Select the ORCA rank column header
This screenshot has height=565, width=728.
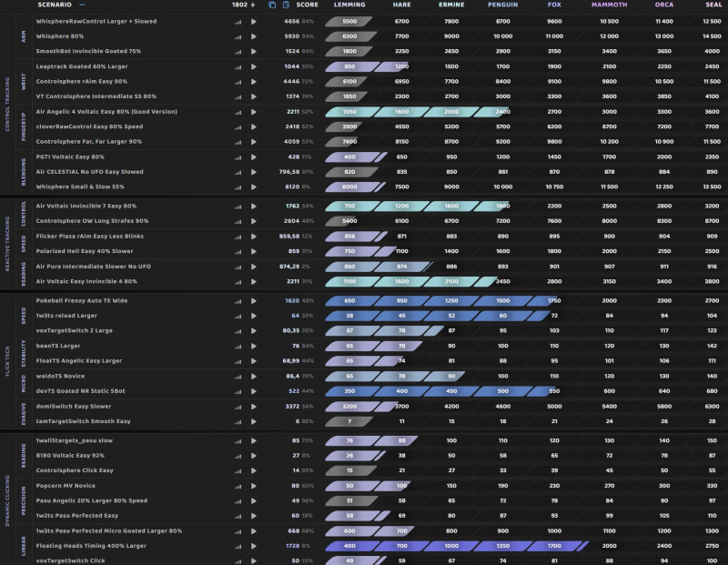pos(664,5)
